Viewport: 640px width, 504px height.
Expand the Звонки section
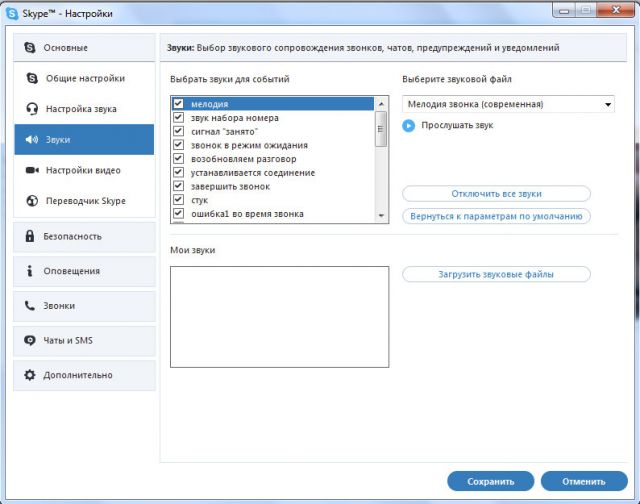pyautogui.click(x=84, y=306)
